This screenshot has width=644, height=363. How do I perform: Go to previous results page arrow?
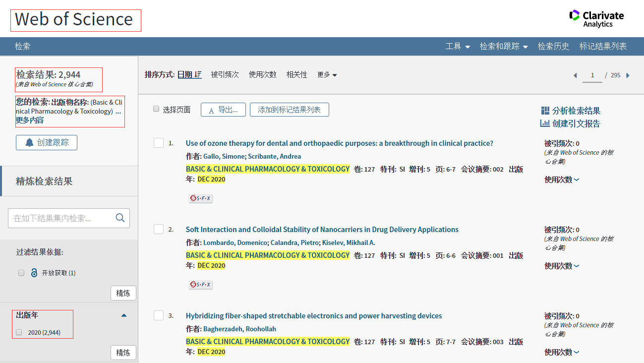pyautogui.click(x=575, y=75)
